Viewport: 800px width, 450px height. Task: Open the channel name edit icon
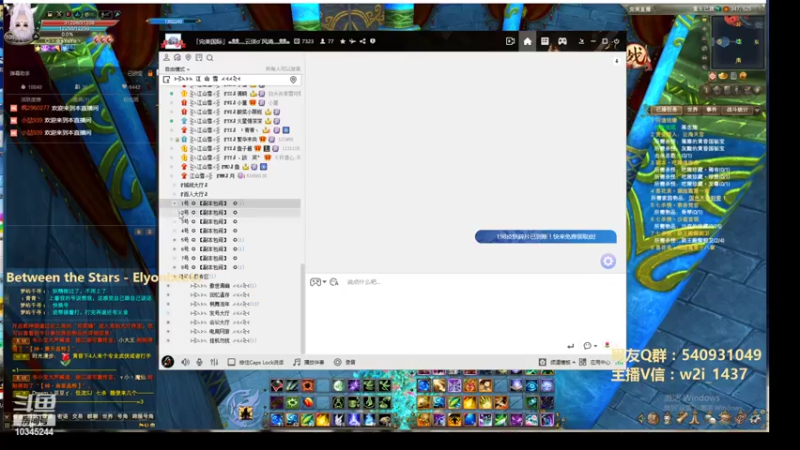(166, 80)
